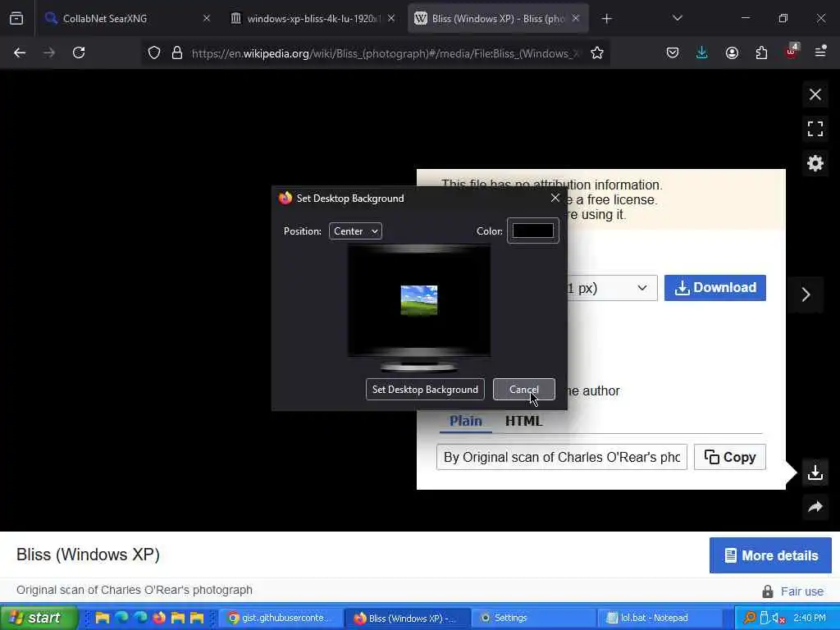The image size is (840, 630).
Task: Click the system tray clock 2:40 PM
Action: point(810,618)
